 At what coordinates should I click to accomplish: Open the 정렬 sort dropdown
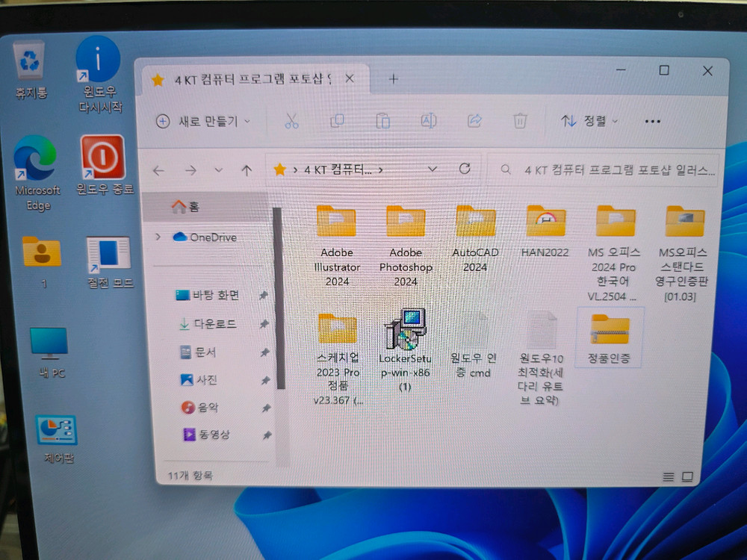588,120
